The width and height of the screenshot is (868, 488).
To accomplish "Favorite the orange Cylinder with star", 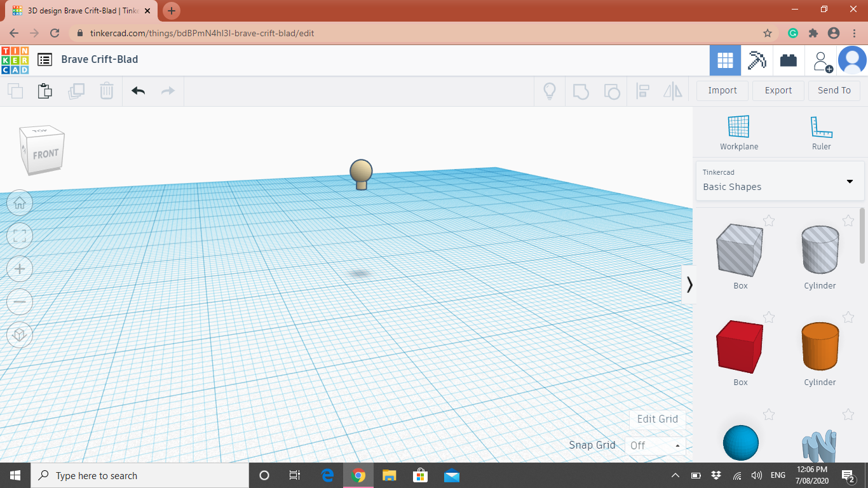I will pyautogui.click(x=848, y=317).
